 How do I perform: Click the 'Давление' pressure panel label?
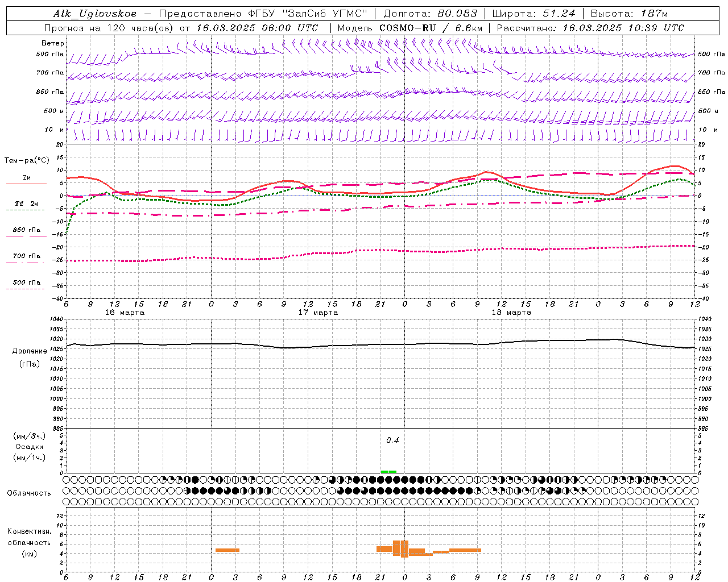tap(29, 351)
